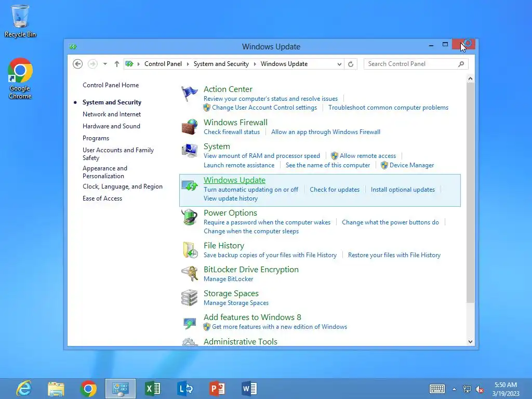
Task: Open the Action Center flag icon
Action: click(189, 94)
